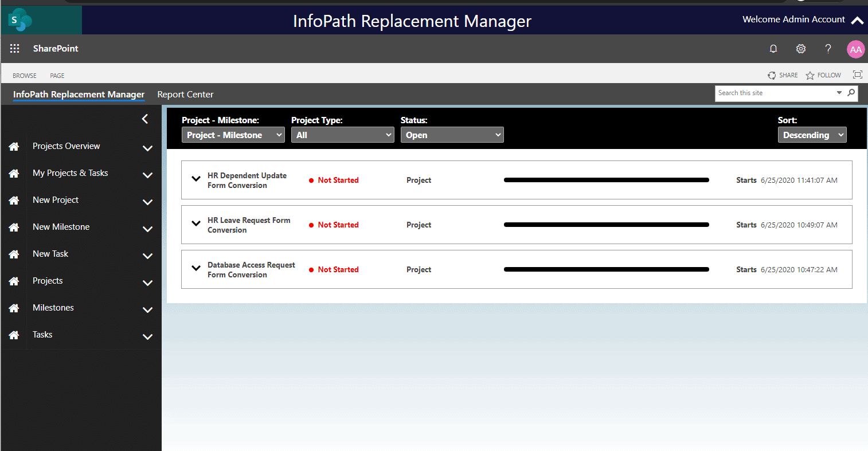Open the Status dropdown showing Open

pyautogui.click(x=452, y=135)
